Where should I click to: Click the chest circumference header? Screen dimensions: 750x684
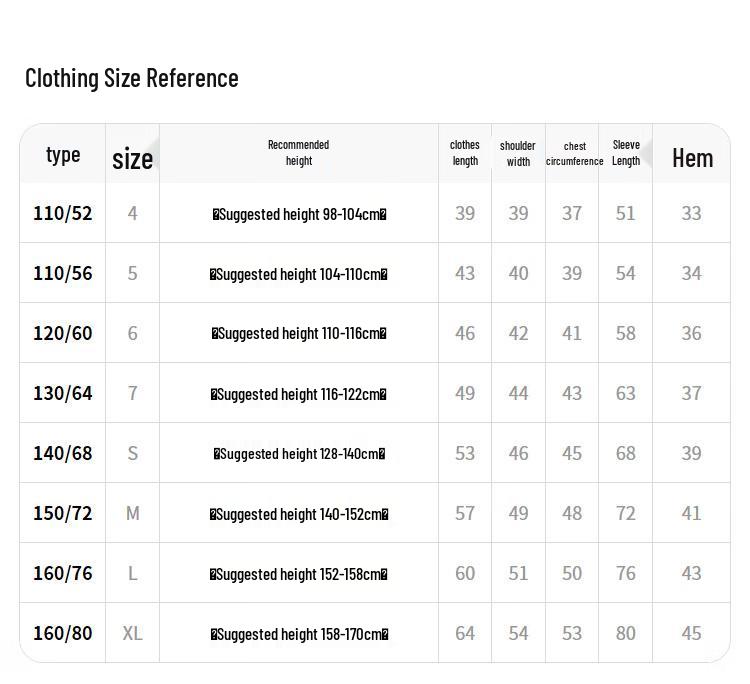574,154
